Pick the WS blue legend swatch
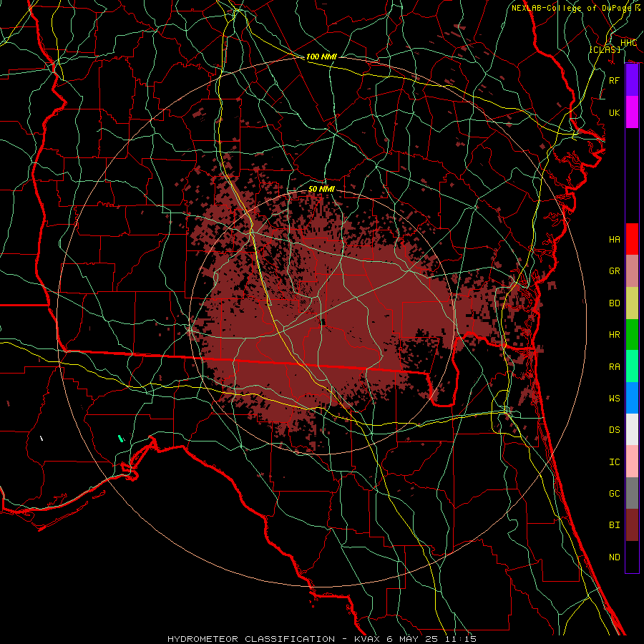The image size is (644, 644). click(x=632, y=398)
